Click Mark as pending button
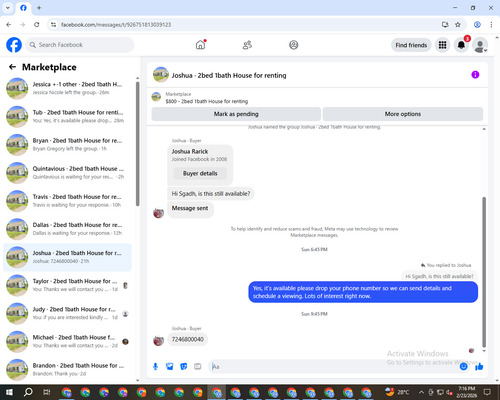This screenshot has height=400, width=500. point(236,114)
